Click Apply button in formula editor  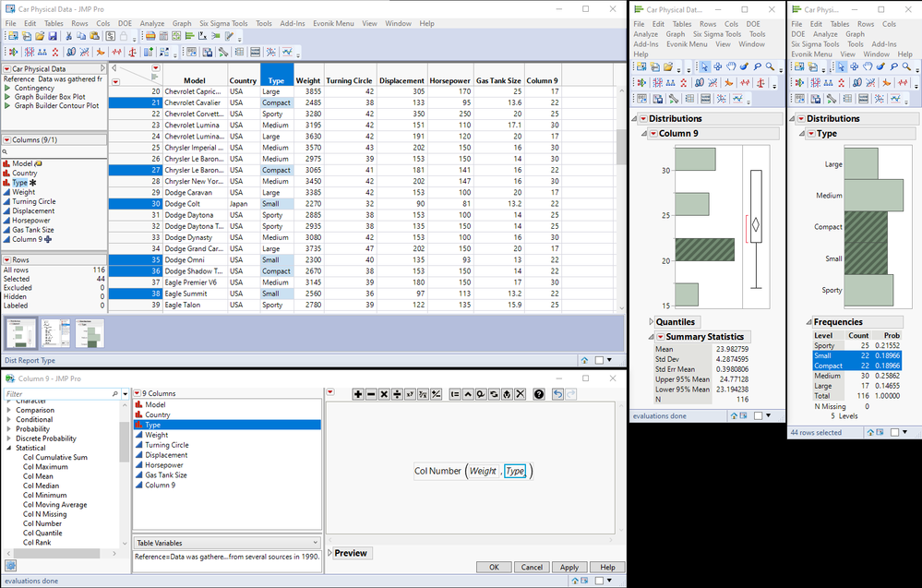[x=569, y=567]
